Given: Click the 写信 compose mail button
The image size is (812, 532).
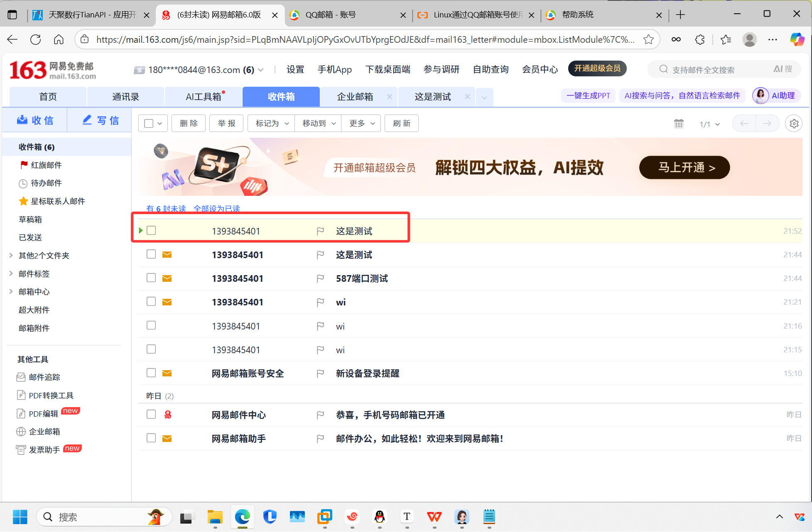Looking at the screenshot, I should pos(101,120).
